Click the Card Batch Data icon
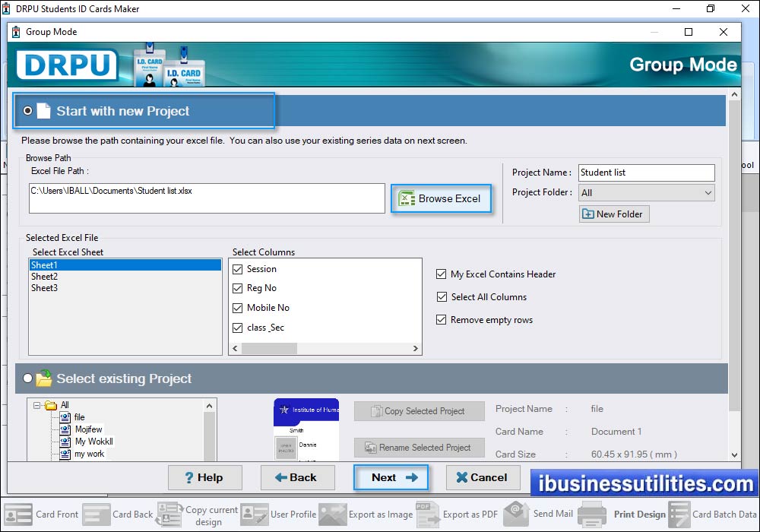Image resolution: width=760 pixels, height=532 pixels. click(x=679, y=515)
